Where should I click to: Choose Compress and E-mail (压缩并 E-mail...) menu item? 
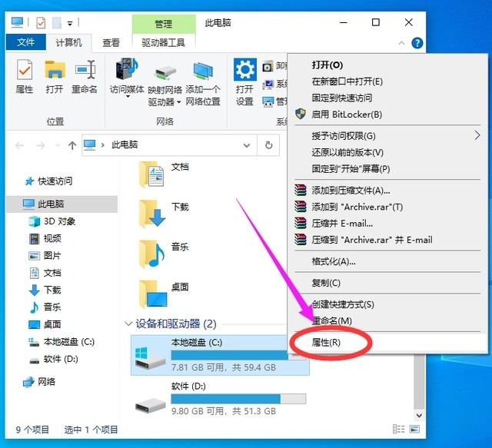pos(387,224)
